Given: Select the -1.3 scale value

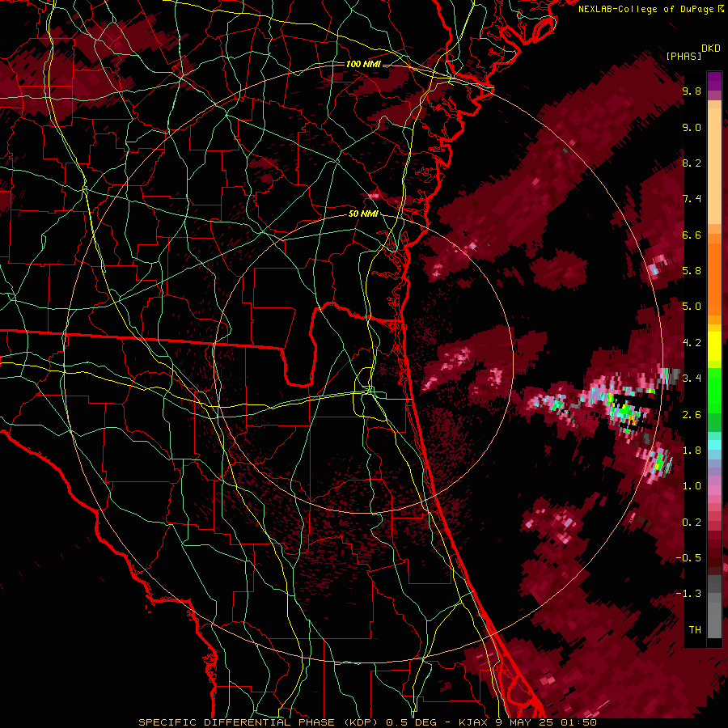Looking at the screenshot, I should [688, 595].
